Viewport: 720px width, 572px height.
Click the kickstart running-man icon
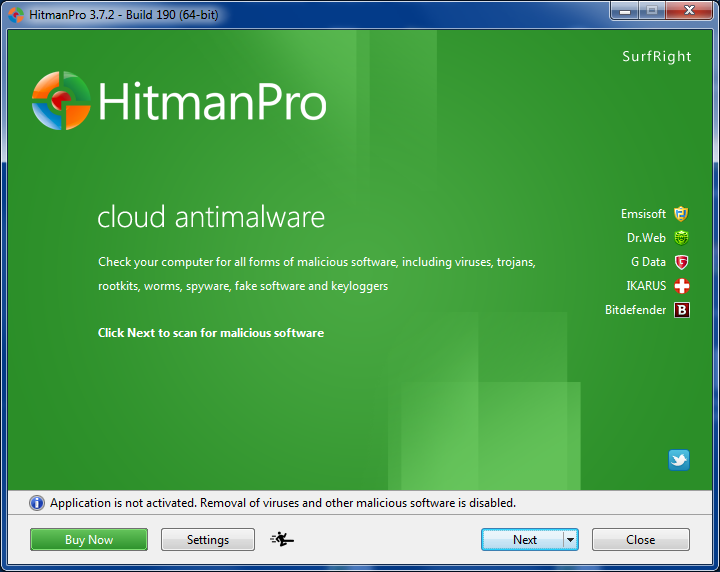click(282, 539)
